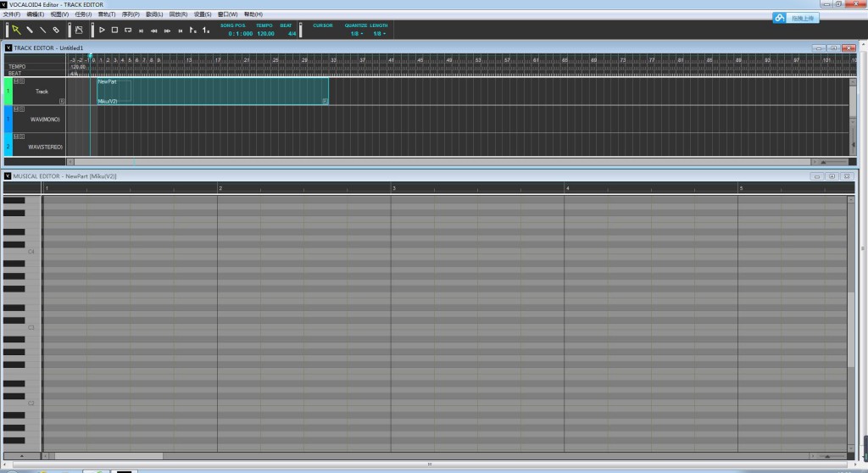Toggle Mute on WAV(STEREO) track
Screen dimensions: 868x473
click(16, 136)
